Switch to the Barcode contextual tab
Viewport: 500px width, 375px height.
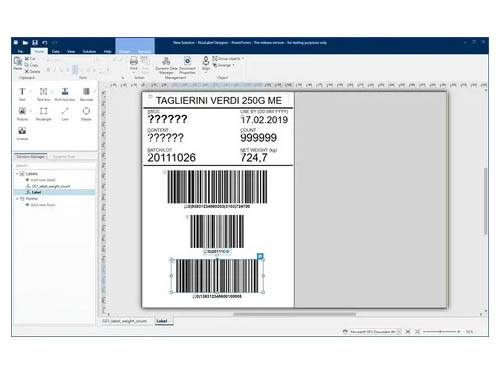144,52
